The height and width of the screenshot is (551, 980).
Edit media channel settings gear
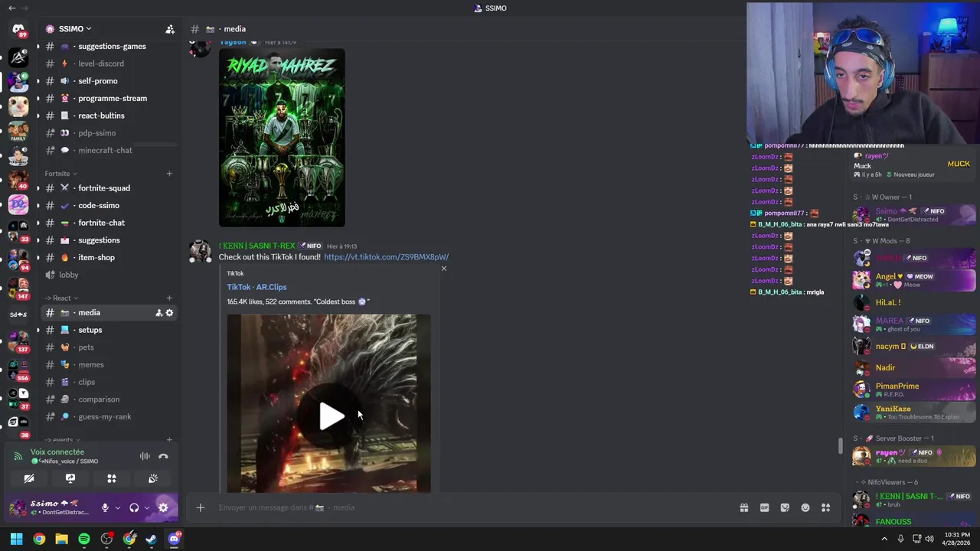170,313
